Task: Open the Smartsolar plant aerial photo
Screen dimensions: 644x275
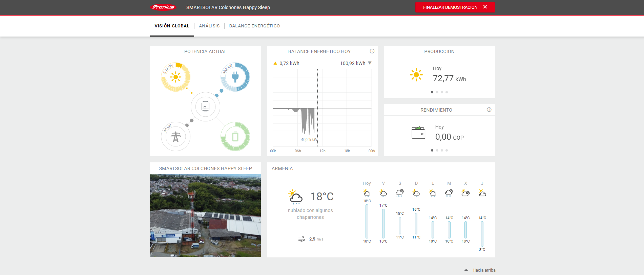Action: pyautogui.click(x=205, y=215)
